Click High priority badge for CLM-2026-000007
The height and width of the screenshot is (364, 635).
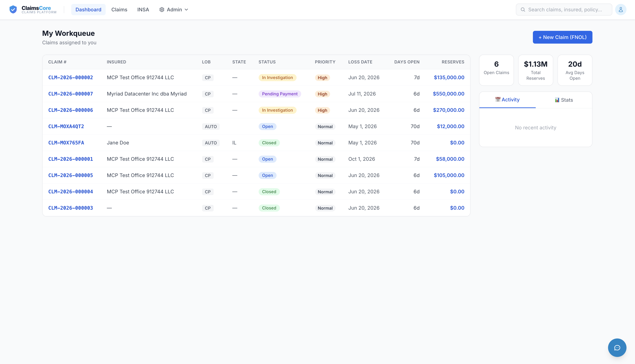(322, 94)
